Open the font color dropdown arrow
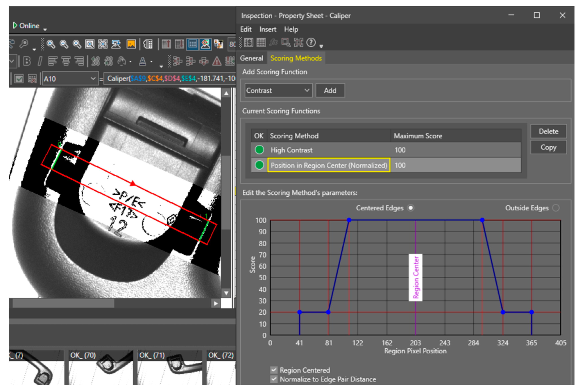Image resolution: width=582 pixels, height=392 pixels. [151, 62]
